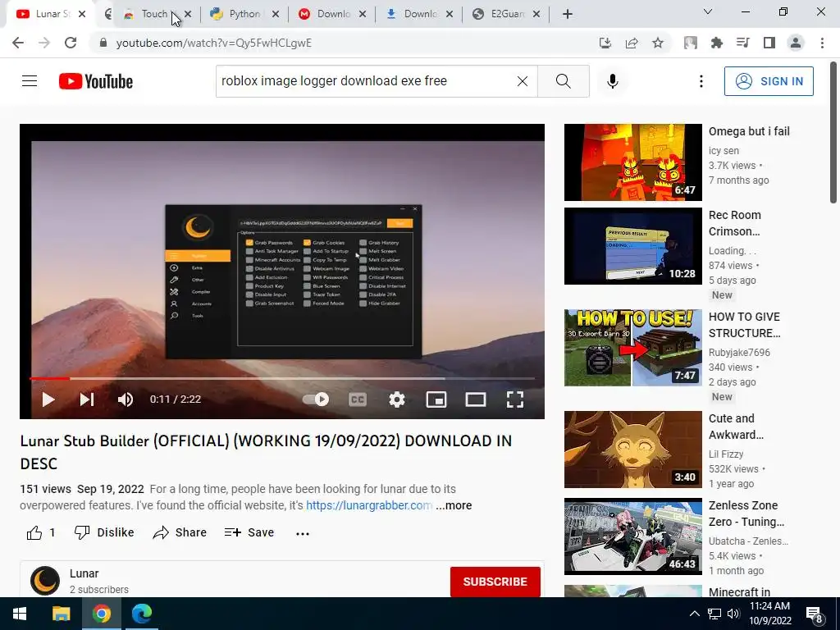Open media controls icon in toolbar

[x=743, y=43]
